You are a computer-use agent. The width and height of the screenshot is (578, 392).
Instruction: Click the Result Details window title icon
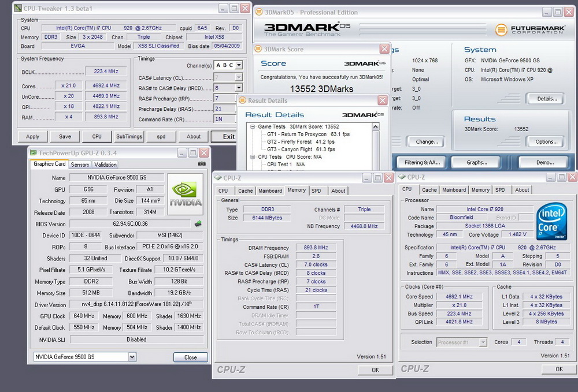coord(243,100)
